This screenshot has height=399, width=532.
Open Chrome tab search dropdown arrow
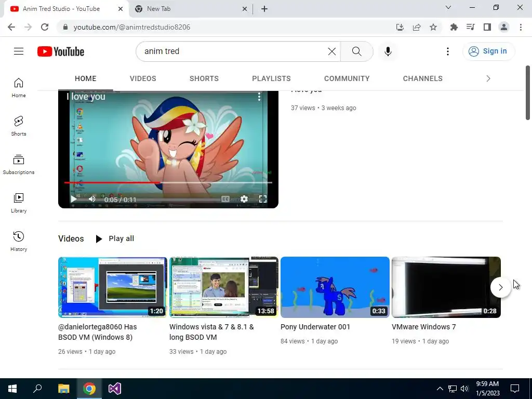[x=448, y=7]
